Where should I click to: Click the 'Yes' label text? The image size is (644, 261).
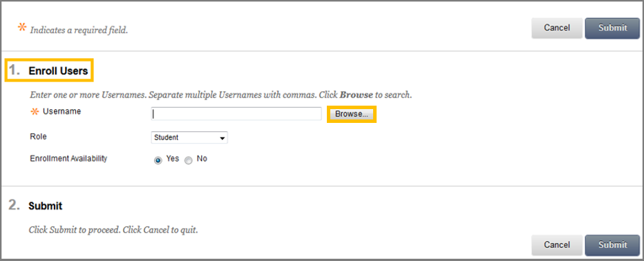(x=173, y=158)
